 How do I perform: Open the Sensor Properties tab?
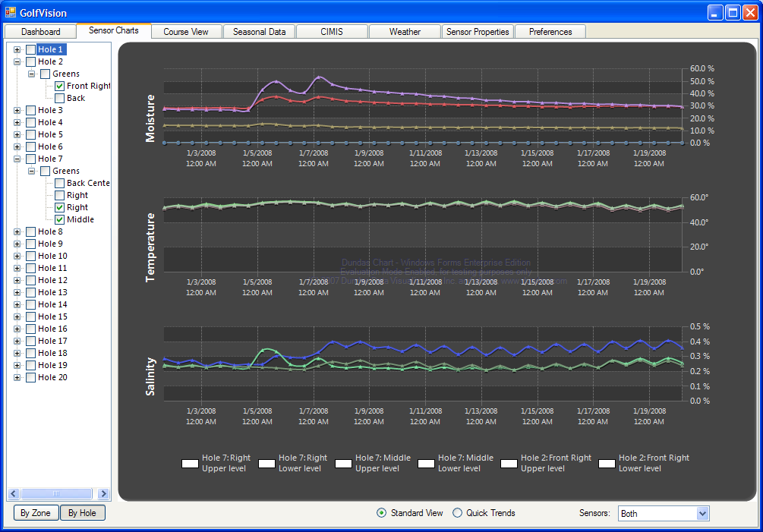click(478, 32)
